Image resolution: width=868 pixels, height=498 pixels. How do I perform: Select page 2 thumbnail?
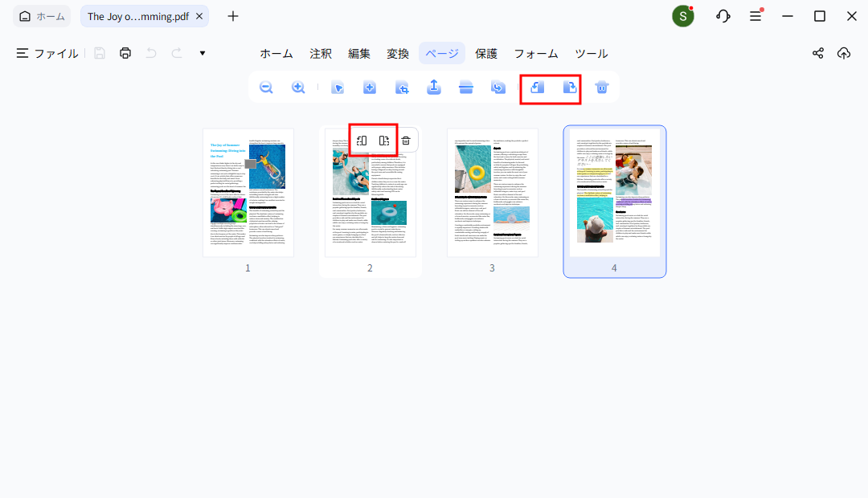click(371, 193)
